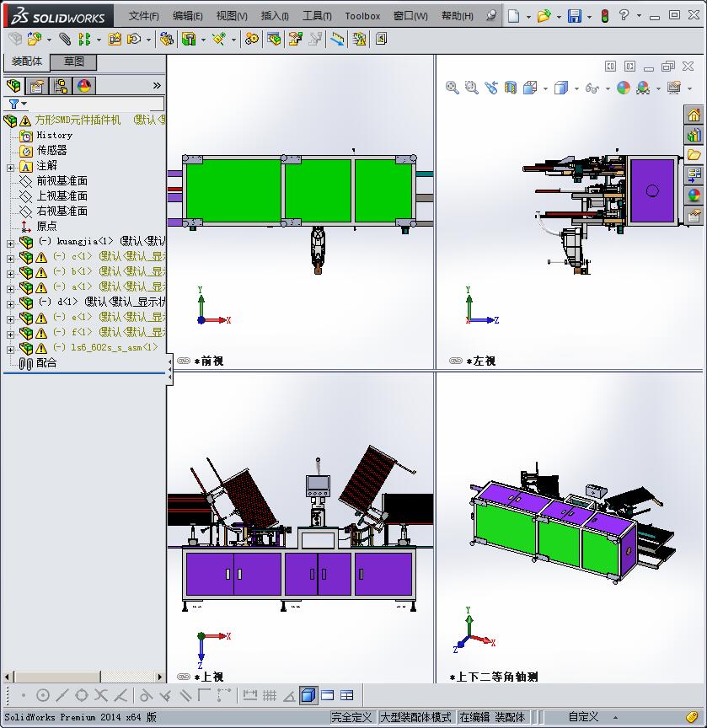707x728 pixels.
Task: Open the SolidWorks Resources home task pane
Action: point(694,115)
